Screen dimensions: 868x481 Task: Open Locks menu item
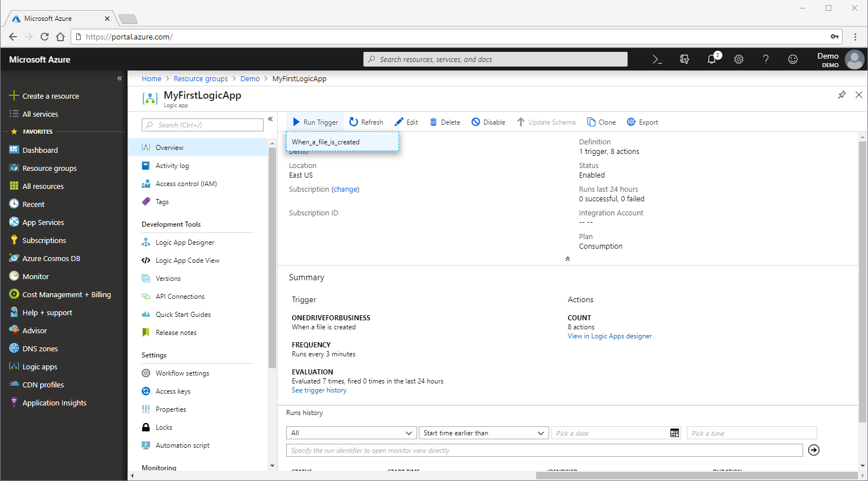(x=198, y=427)
